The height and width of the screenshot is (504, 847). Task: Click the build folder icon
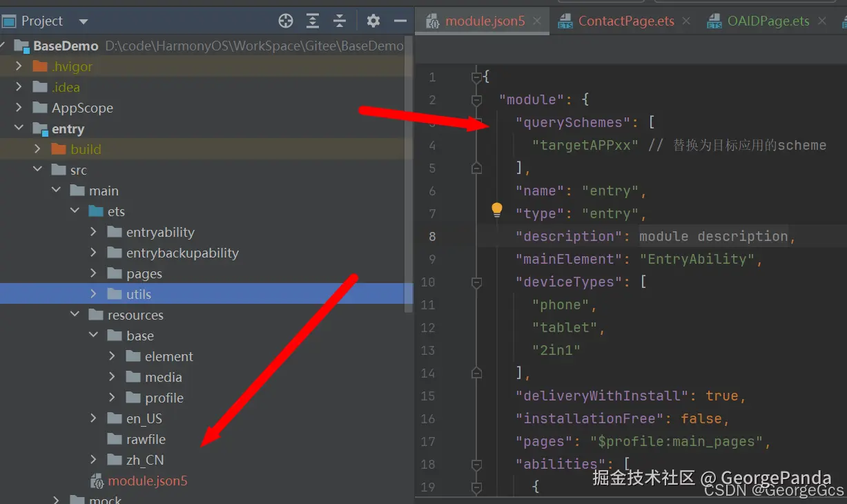click(58, 149)
